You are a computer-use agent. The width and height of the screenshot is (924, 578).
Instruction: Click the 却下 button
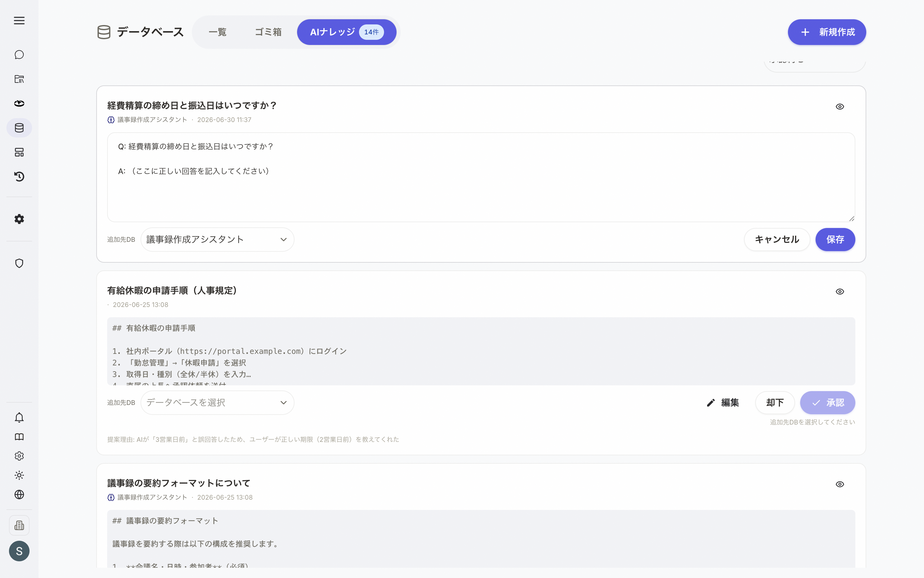[775, 403]
